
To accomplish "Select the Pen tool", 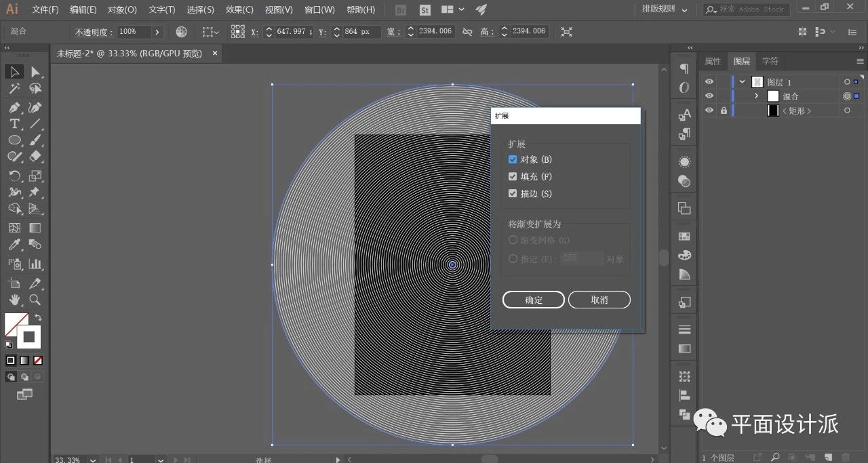I will 14,107.
